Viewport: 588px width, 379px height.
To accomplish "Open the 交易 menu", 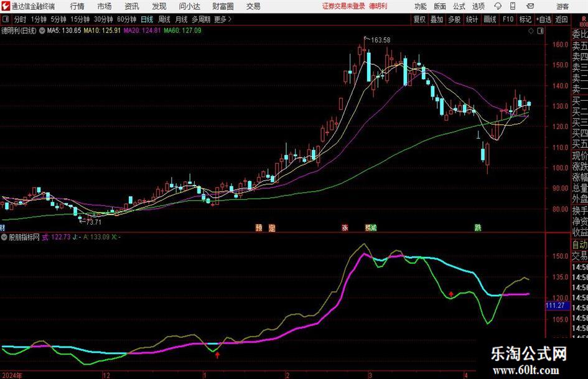I will (x=253, y=6).
